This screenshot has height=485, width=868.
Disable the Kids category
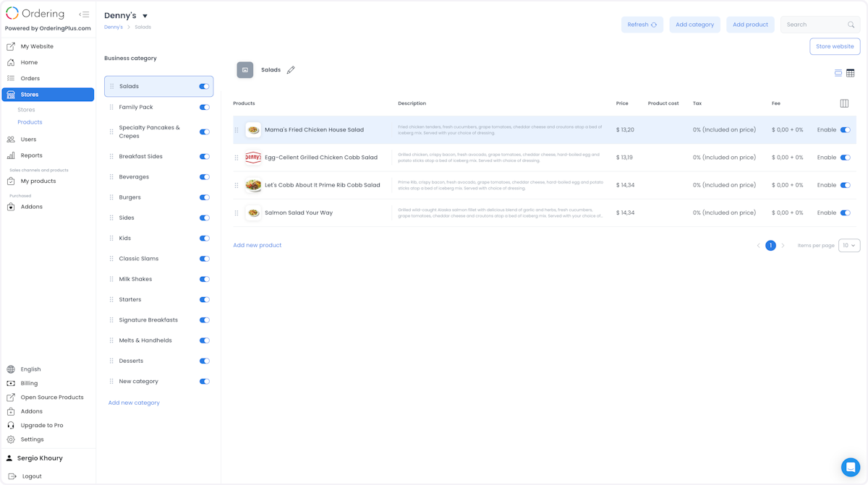click(x=205, y=239)
